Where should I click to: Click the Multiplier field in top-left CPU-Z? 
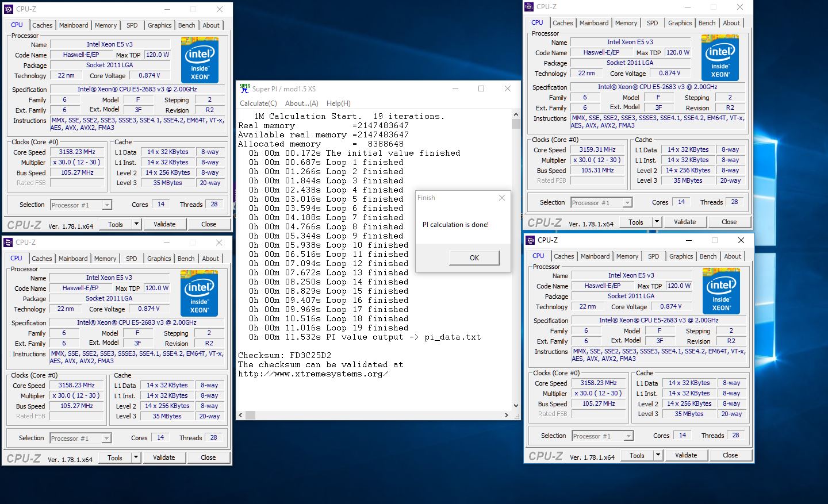point(77,162)
